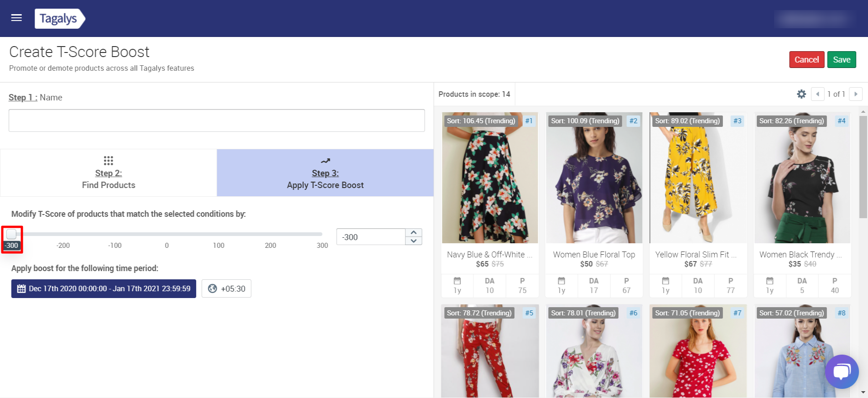Go to next products page arrow
This screenshot has width=868, height=398.
(x=856, y=94)
